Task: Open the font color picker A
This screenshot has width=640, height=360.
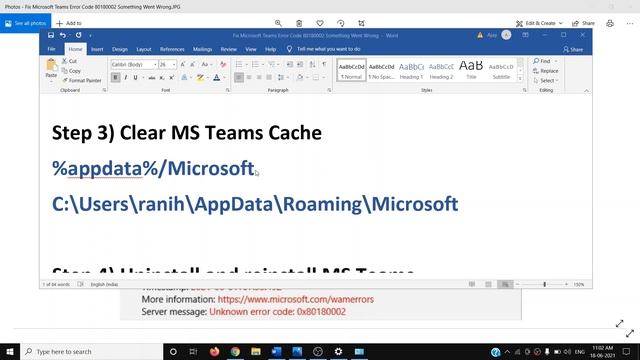Action: coord(217,78)
